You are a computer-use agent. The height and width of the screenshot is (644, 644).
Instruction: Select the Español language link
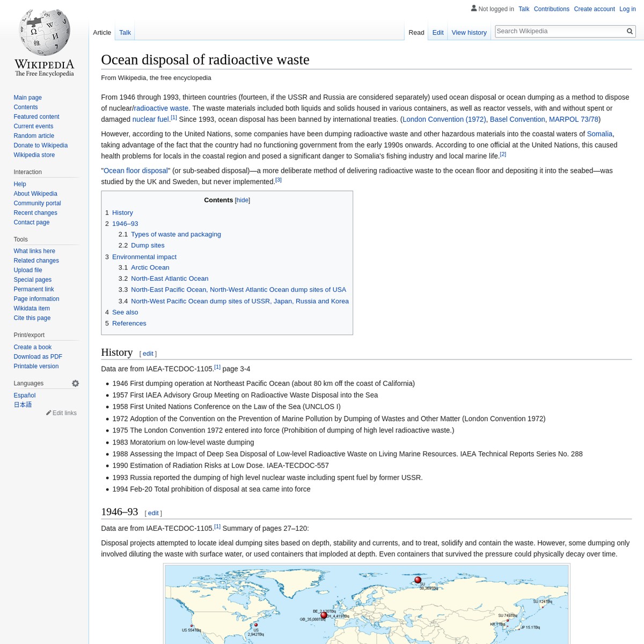pyautogui.click(x=24, y=395)
